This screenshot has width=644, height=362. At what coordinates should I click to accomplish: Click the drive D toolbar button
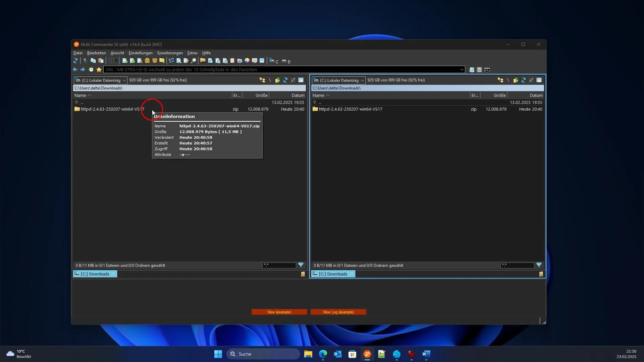click(286, 61)
